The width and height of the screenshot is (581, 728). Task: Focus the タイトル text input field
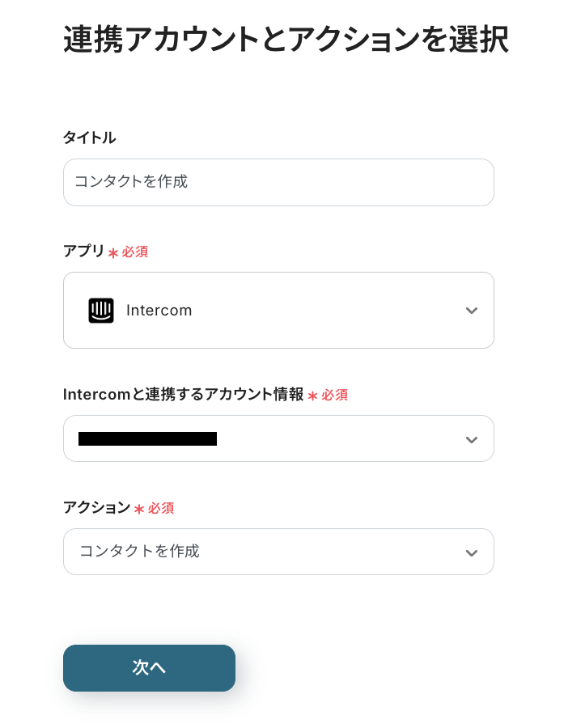[278, 182]
